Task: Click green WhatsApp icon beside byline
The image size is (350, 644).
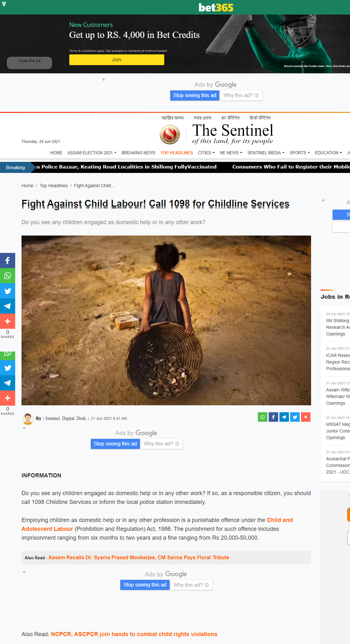Action: [263, 417]
